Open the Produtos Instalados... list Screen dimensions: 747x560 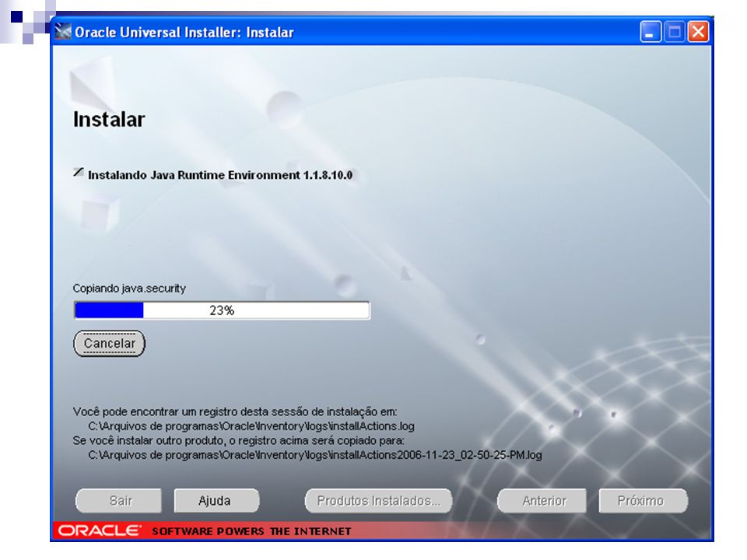pos(379,501)
